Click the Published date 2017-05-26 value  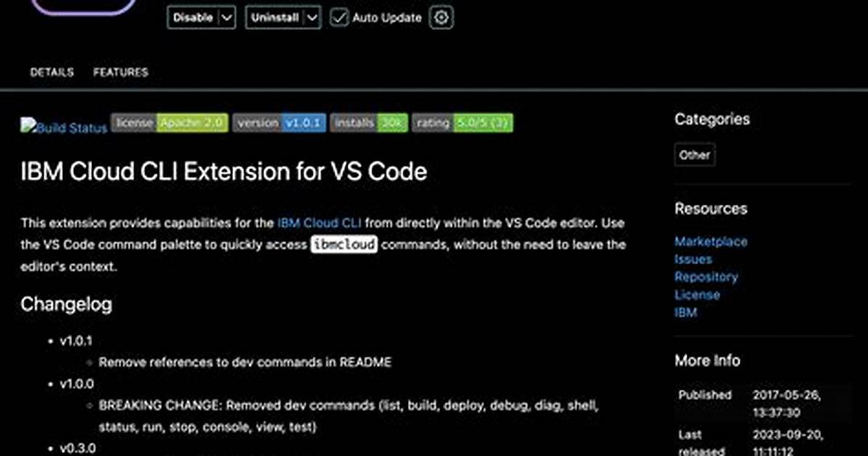click(787, 404)
